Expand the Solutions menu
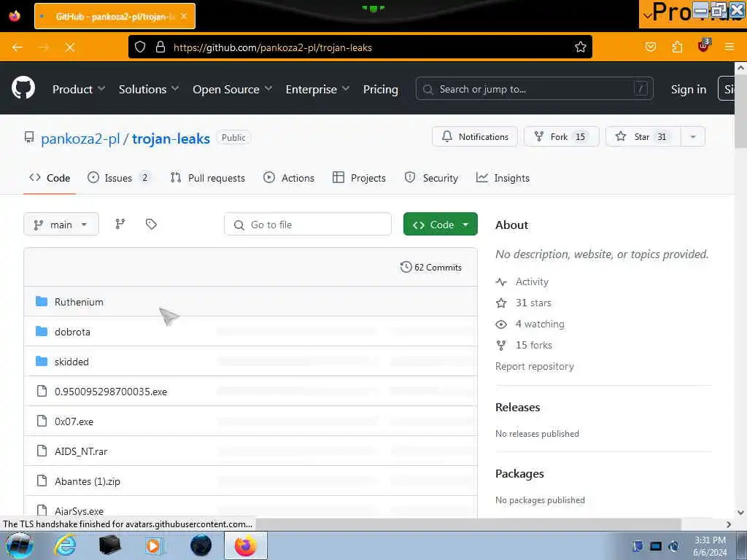The height and width of the screenshot is (560, 747). 149,89
